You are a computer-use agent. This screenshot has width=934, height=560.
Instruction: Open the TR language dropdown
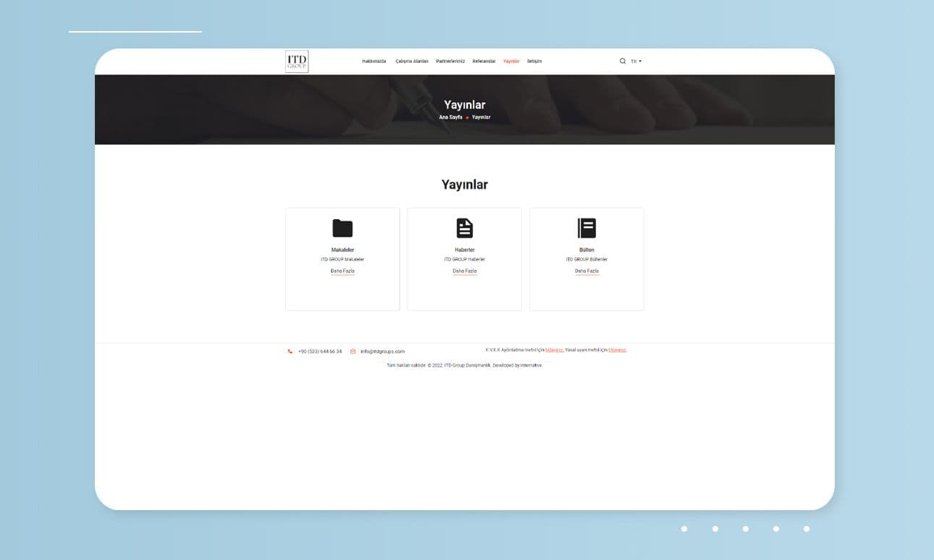(x=636, y=61)
